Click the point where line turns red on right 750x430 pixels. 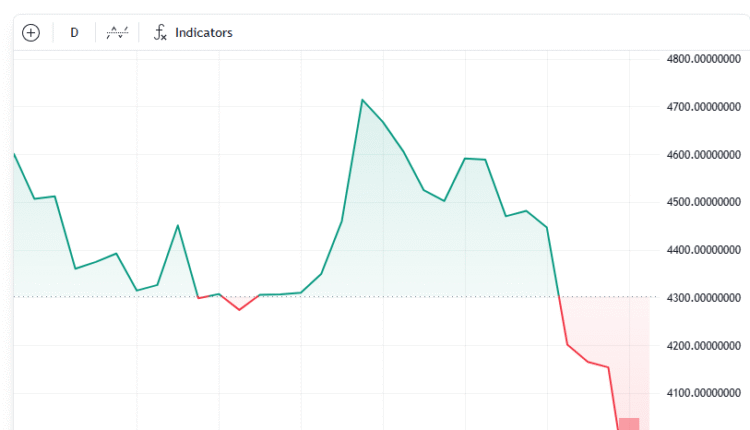559,298
